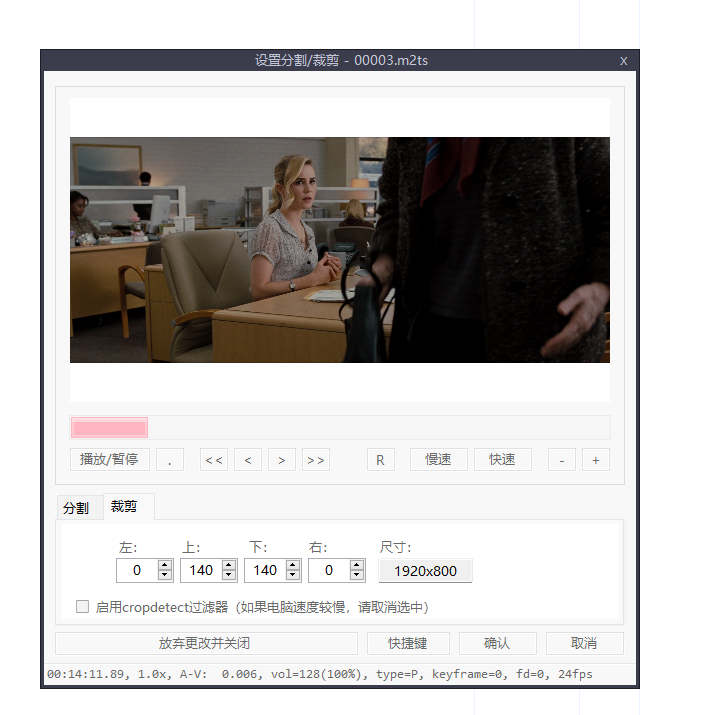The image size is (720, 715).
Task: Click the << fast rewind button
Action: 214,460
